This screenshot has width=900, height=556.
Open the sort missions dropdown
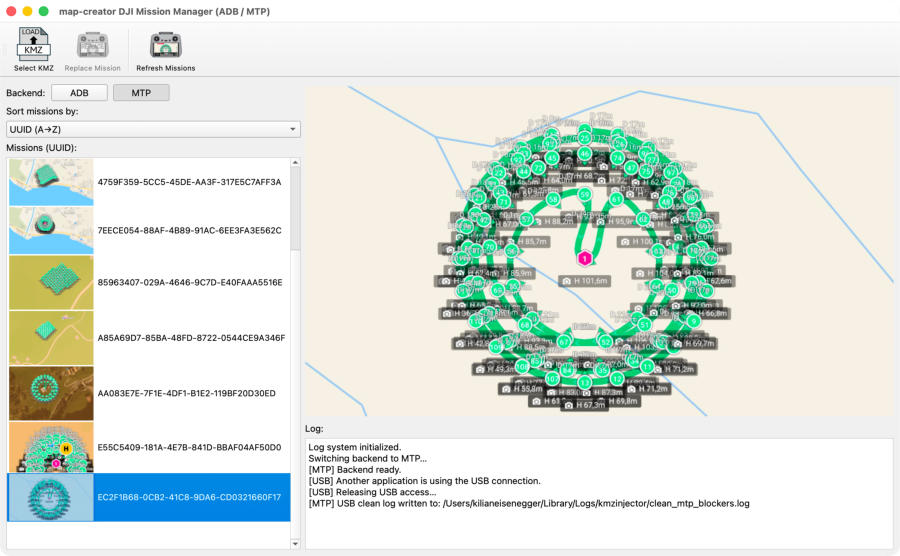point(152,129)
